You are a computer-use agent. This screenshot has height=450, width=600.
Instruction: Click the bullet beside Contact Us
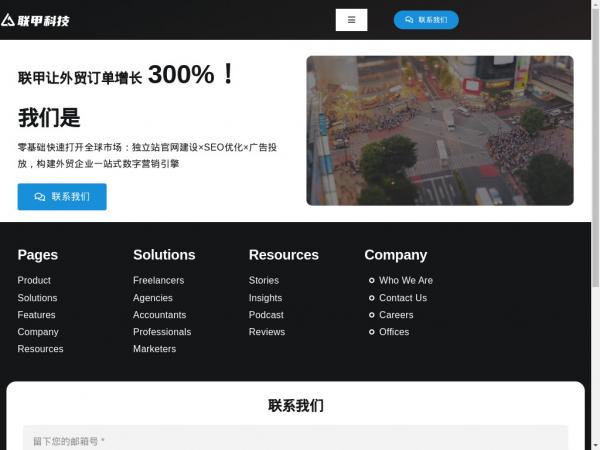[x=371, y=298]
